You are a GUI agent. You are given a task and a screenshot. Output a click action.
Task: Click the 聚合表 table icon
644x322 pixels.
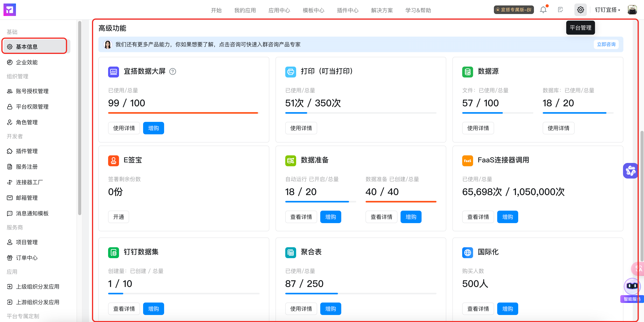pos(290,252)
